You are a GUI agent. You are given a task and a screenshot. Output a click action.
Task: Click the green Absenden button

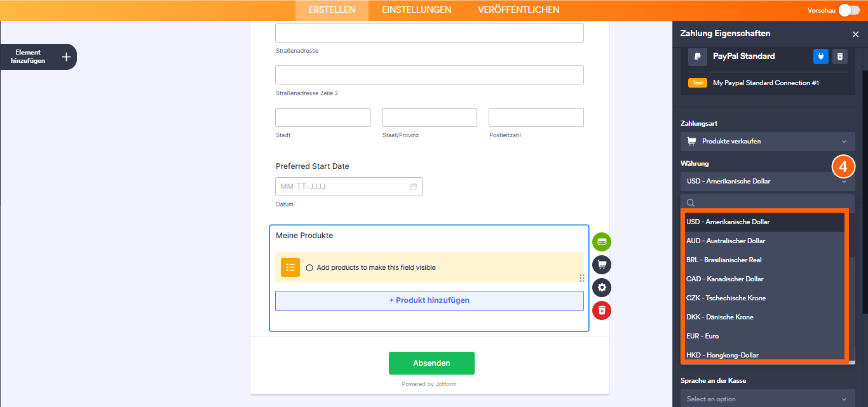[431, 363]
